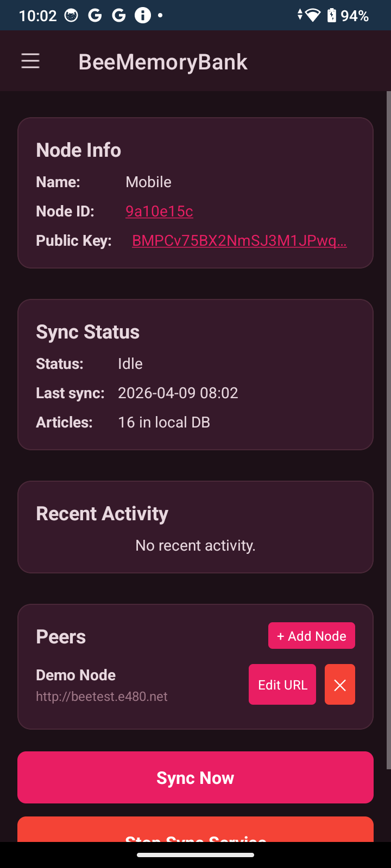Viewport: 391px width, 868px height.
Task: Tap the second Google G notification icon
Action: (119, 15)
